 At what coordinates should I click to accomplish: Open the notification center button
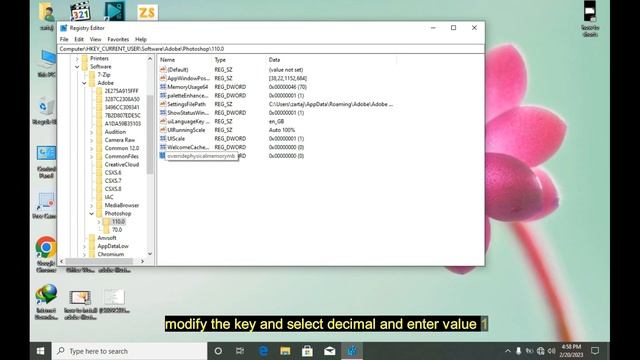point(595,351)
